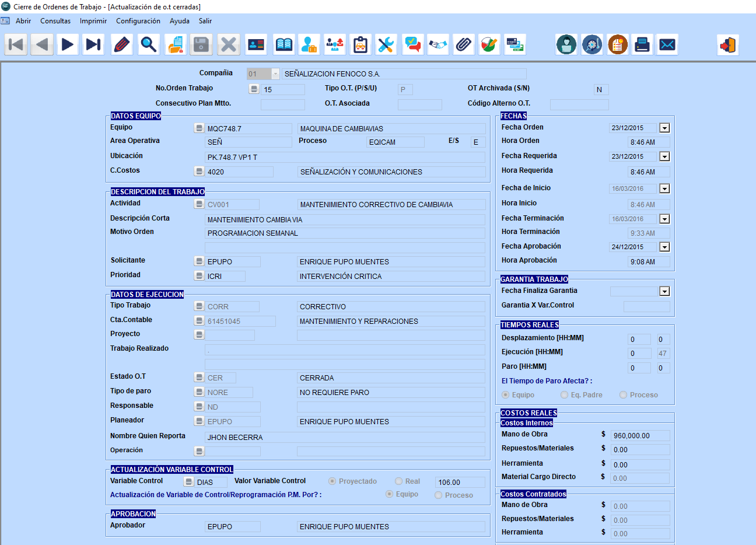Jump to the last record arrow
Image resolution: width=756 pixels, height=545 pixels.
(93, 44)
